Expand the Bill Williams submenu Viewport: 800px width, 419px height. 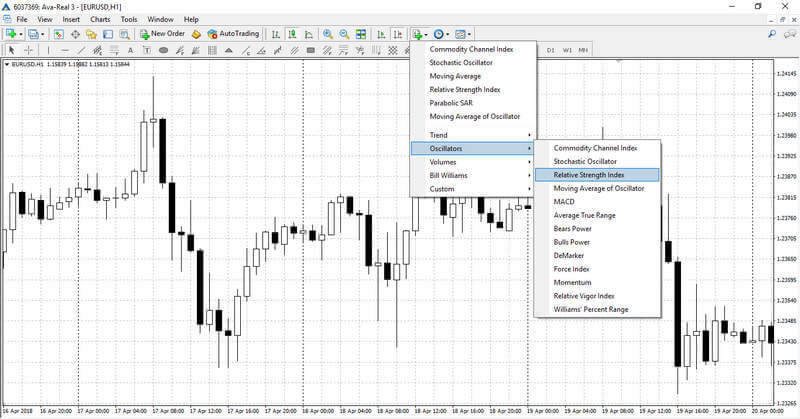(x=473, y=175)
